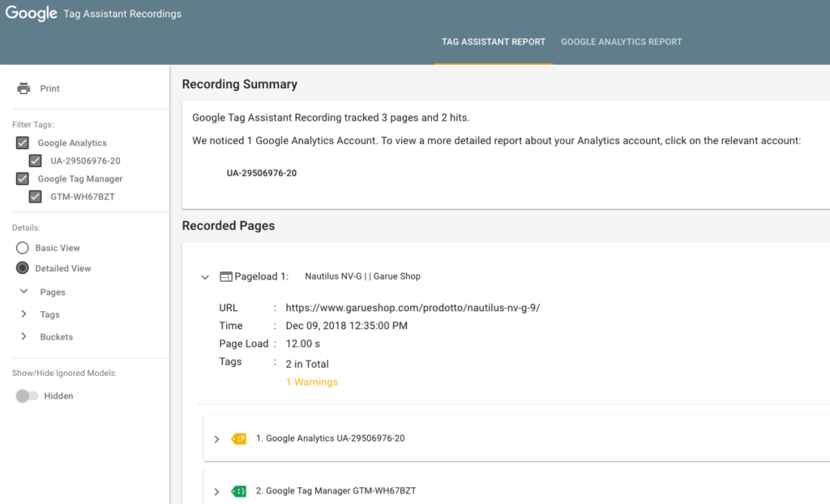Expand the Google Analytics UA-29506976-20 tag row
The image size is (830, 504).
coord(216,439)
